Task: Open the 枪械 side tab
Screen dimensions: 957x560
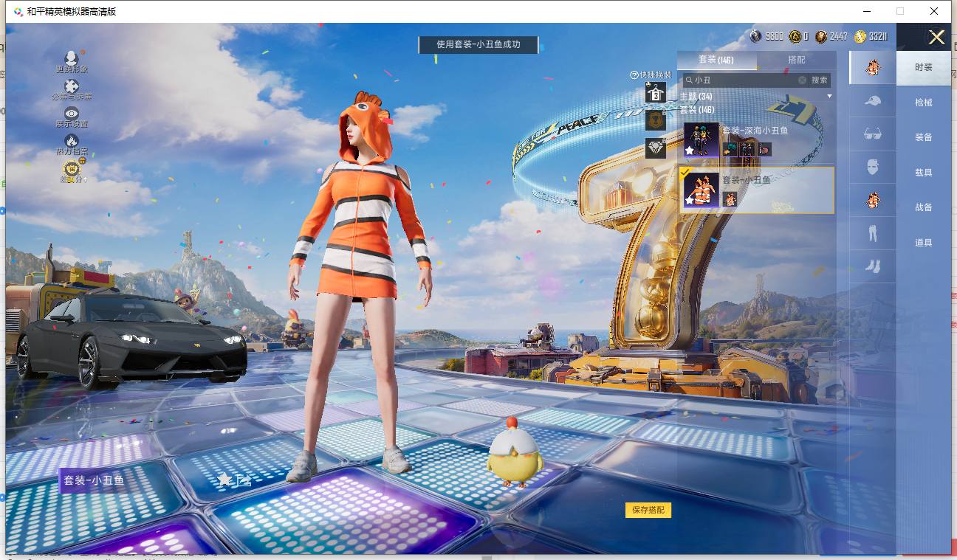Action: click(924, 103)
